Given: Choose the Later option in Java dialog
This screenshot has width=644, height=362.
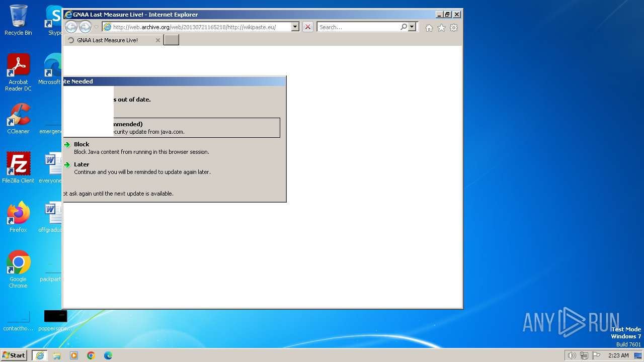Looking at the screenshot, I should [142, 168].
